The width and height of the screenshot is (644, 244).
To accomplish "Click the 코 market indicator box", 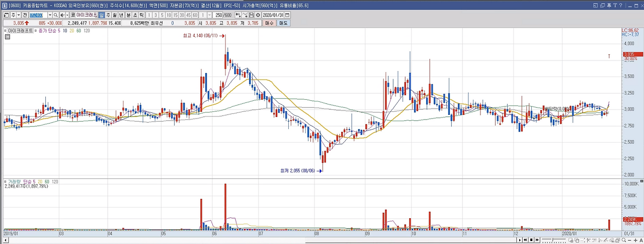I will [x=72, y=15].
